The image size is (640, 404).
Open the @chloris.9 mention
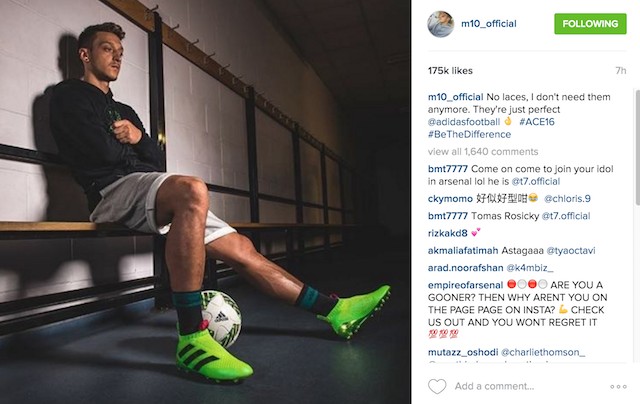(x=567, y=198)
